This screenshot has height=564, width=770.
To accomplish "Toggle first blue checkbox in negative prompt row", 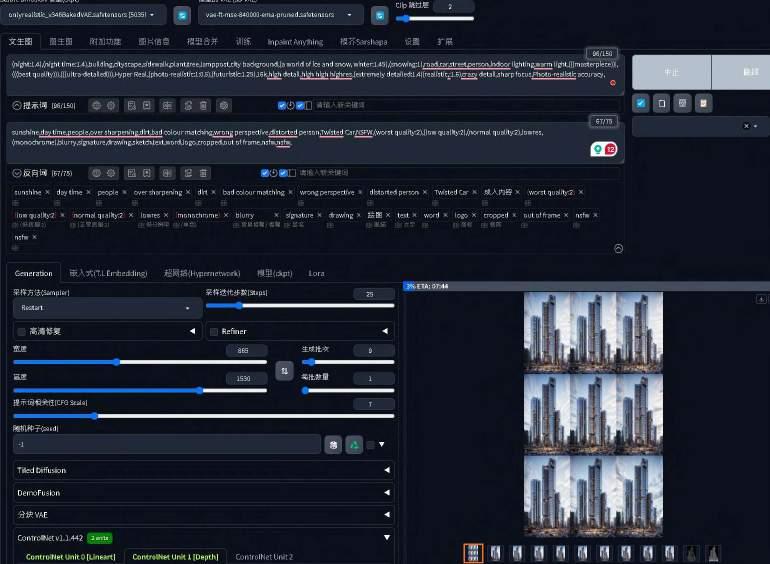I will (265, 173).
